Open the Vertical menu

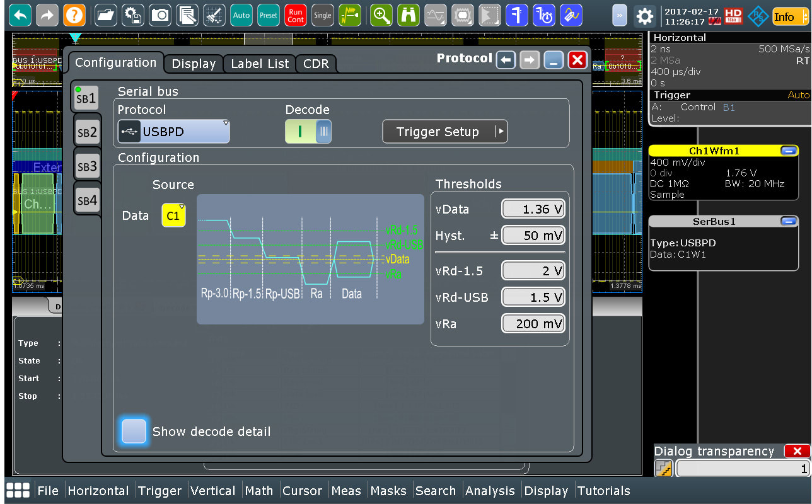pyautogui.click(x=213, y=491)
